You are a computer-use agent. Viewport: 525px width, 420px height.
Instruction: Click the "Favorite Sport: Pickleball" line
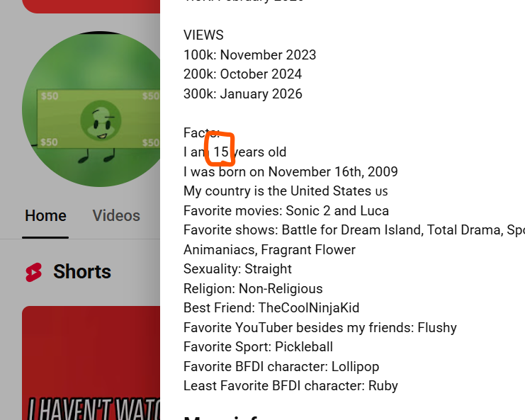258,347
